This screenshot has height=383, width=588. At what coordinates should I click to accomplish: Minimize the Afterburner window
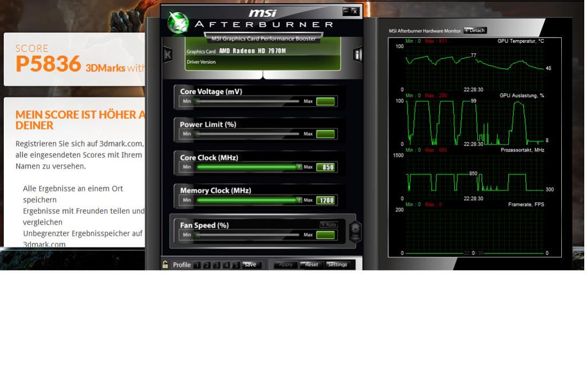(347, 12)
